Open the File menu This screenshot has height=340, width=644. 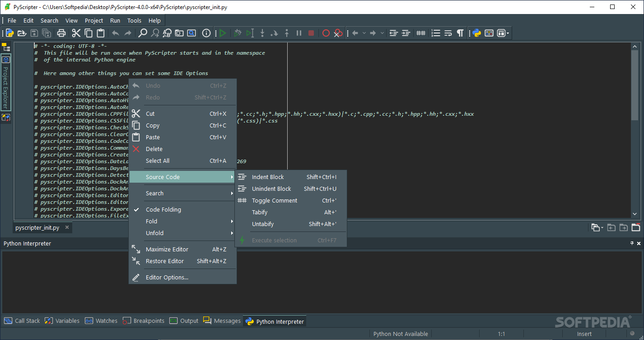tap(12, 20)
